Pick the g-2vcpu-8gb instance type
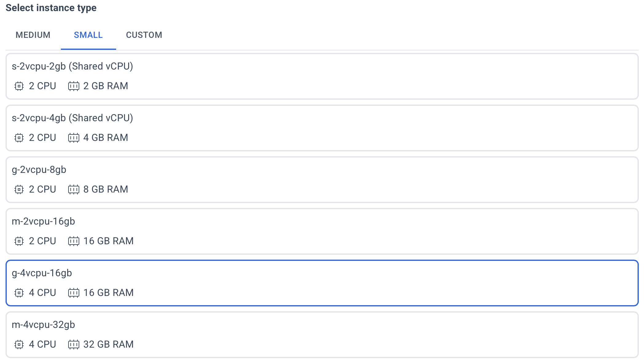This screenshot has height=363, width=644. coord(322,180)
